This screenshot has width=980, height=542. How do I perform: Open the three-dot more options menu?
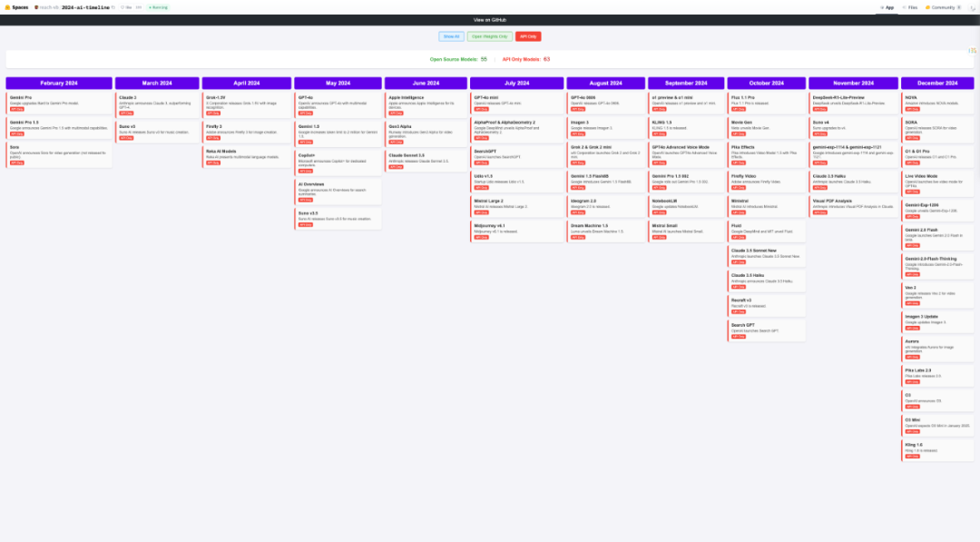point(973,7)
